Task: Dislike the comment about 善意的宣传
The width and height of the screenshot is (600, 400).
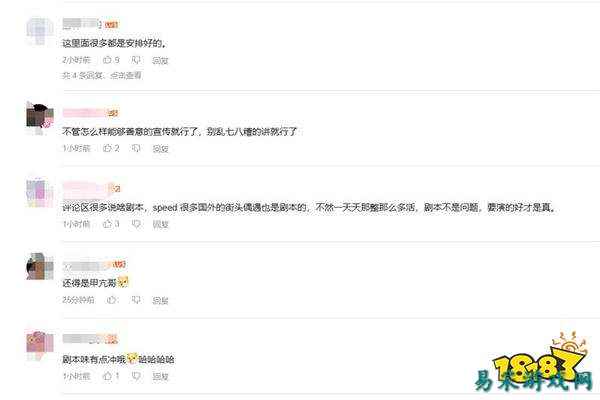Action: point(136,148)
